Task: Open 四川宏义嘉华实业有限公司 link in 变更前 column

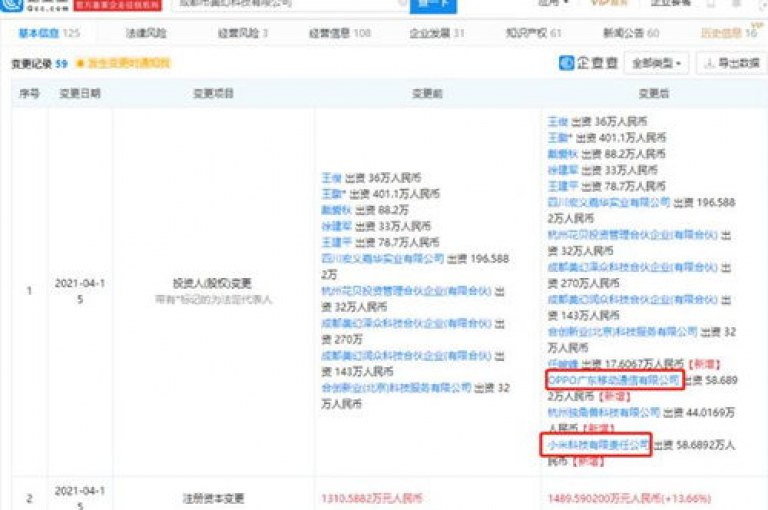Action: pyautogui.click(x=383, y=259)
